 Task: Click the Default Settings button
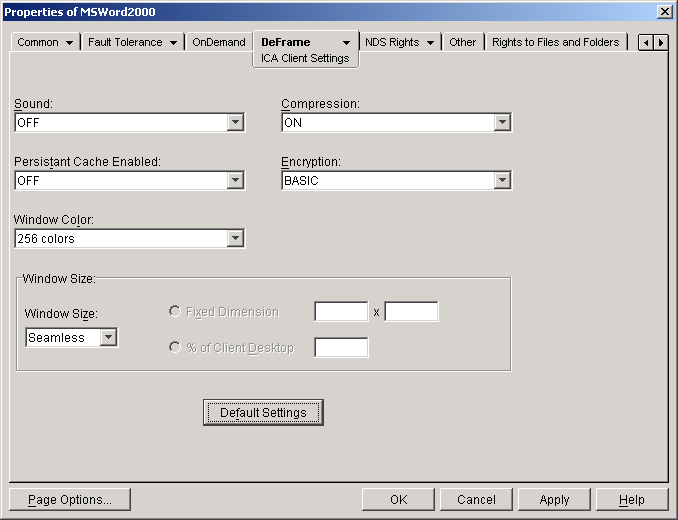point(263,412)
